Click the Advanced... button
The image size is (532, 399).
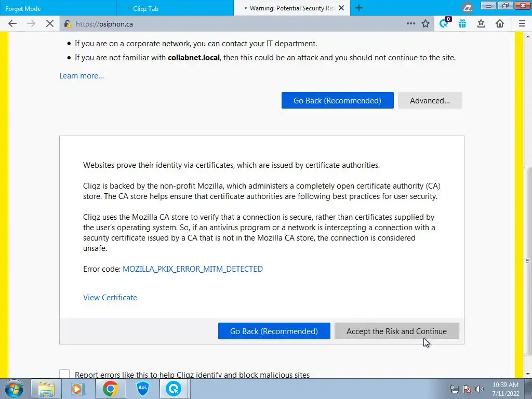coord(430,100)
